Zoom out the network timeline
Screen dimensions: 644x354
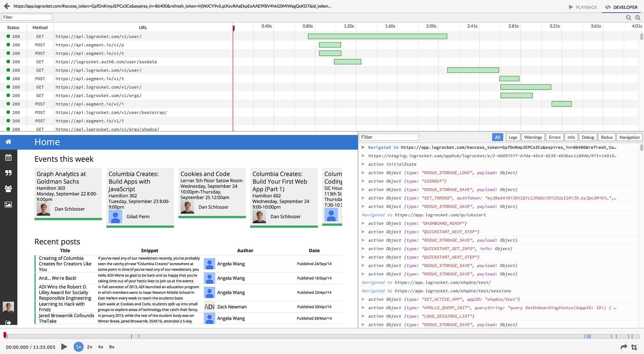(x=628, y=18)
